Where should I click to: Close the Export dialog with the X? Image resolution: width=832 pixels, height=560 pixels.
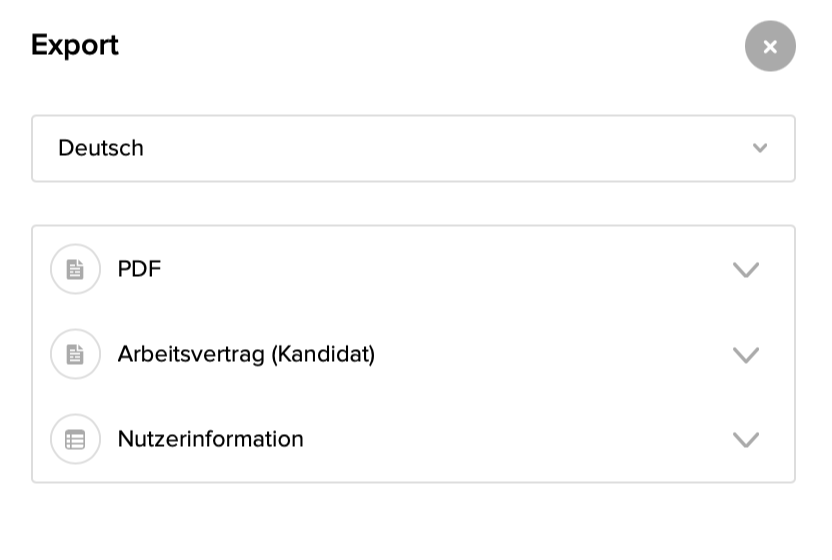pos(770,46)
